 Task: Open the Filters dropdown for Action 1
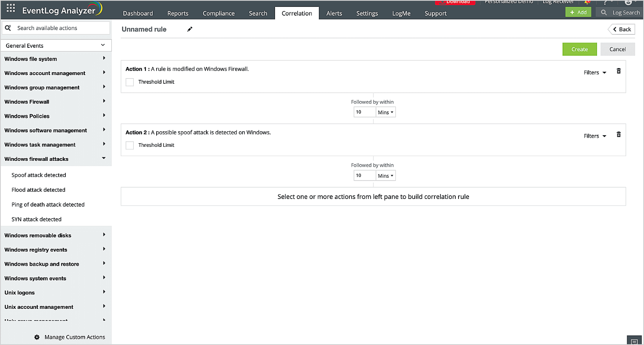(595, 73)
